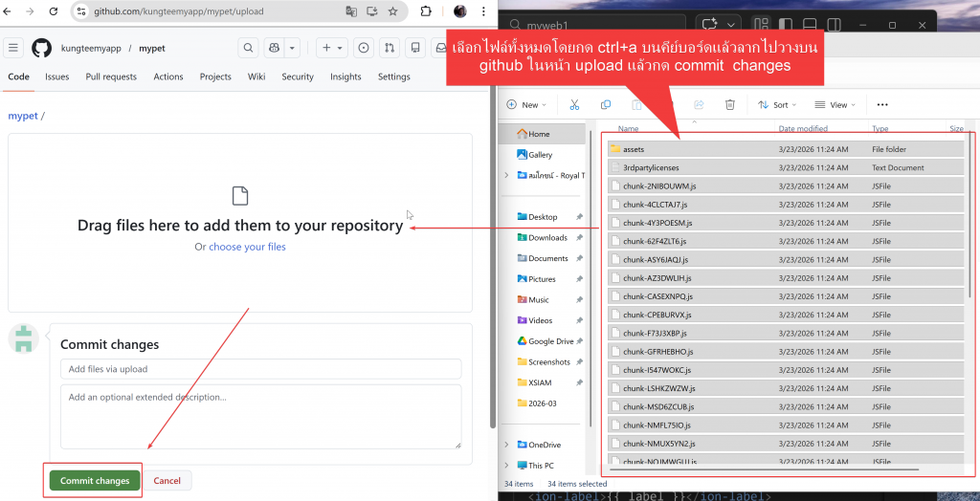Image resolution: width=980 pixels, height=501 pixels.
Task: Click the GitHub search magnifier icon
Action: click(248, 48)
